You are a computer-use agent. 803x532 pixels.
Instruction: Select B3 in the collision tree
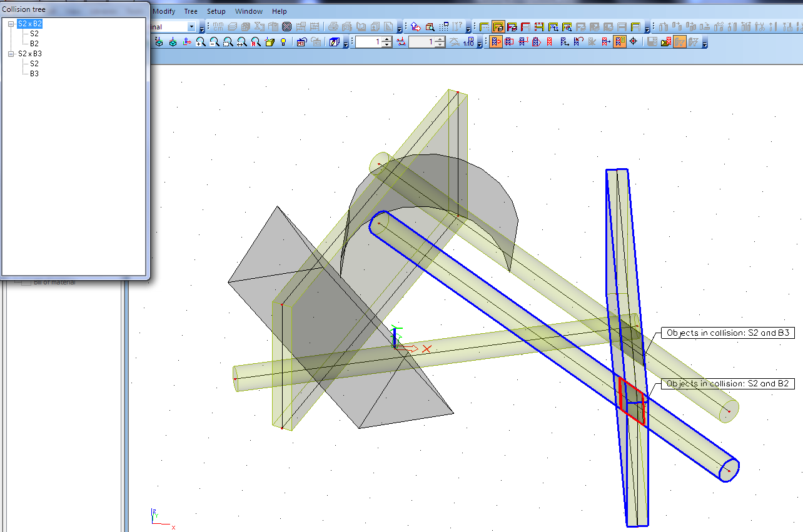coord(34,74)
